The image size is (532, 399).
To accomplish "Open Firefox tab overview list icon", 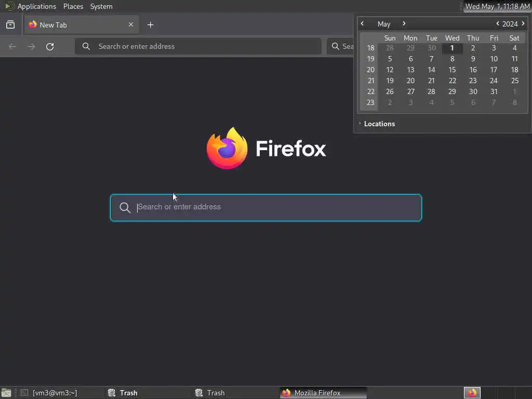I will coord(10,25).
